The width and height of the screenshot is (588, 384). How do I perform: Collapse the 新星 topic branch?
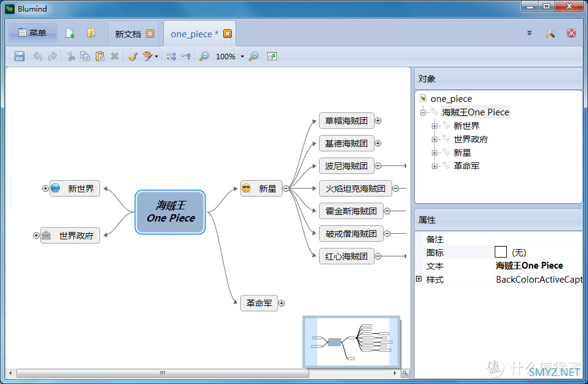pyautogui.click(x=285, y=189)
